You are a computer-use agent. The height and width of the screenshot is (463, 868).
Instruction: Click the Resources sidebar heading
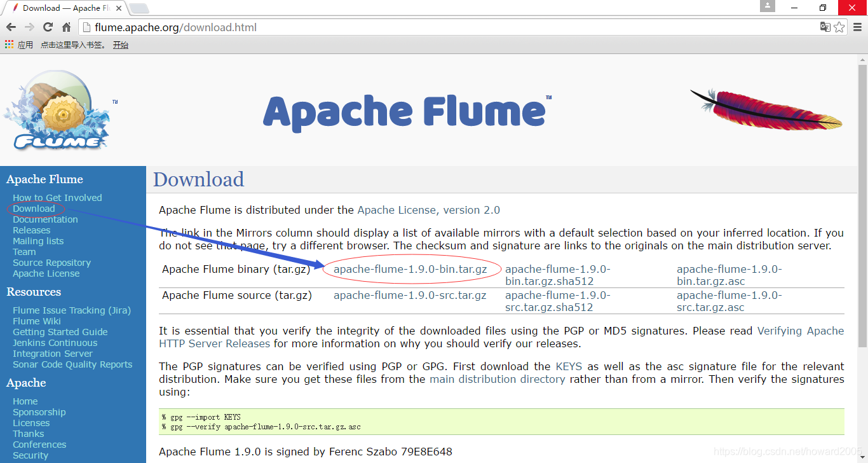click(34, 292)
